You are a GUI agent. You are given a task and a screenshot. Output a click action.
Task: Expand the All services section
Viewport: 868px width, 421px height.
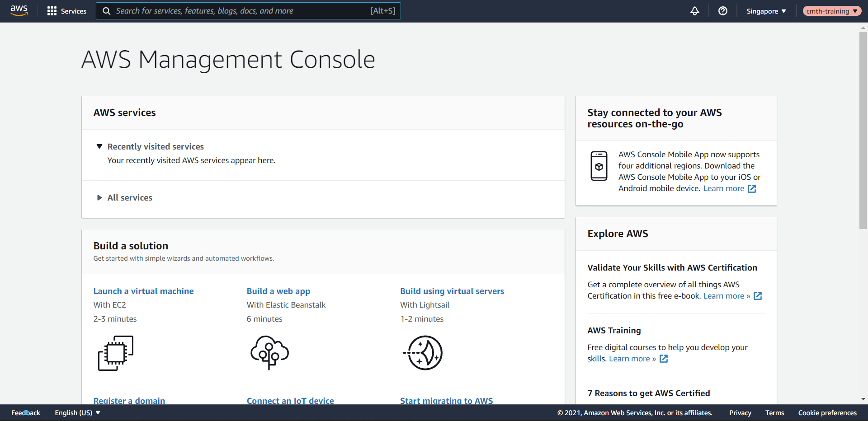click(99, 197)
